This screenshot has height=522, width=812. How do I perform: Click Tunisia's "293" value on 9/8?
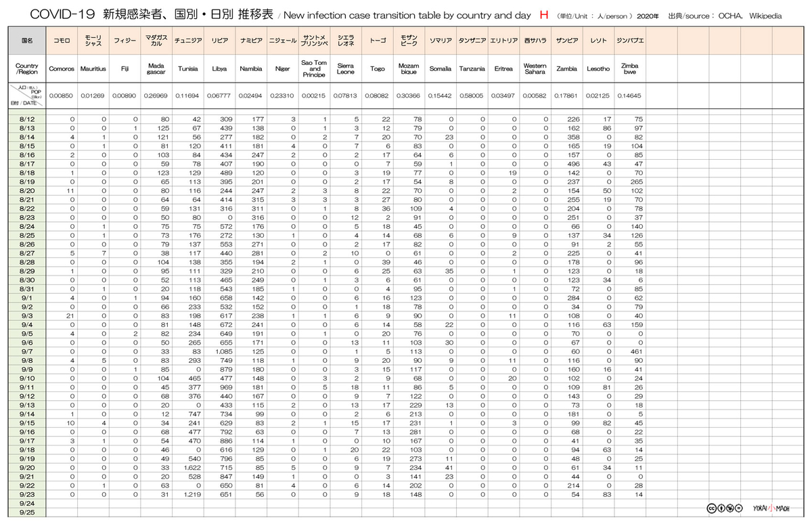click(x=194, y=361)
